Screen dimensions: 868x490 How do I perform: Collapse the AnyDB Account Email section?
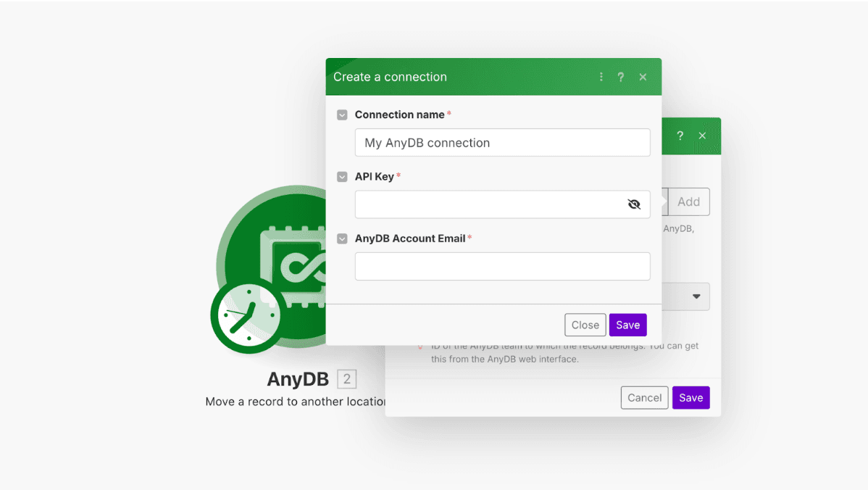point(341,238)
